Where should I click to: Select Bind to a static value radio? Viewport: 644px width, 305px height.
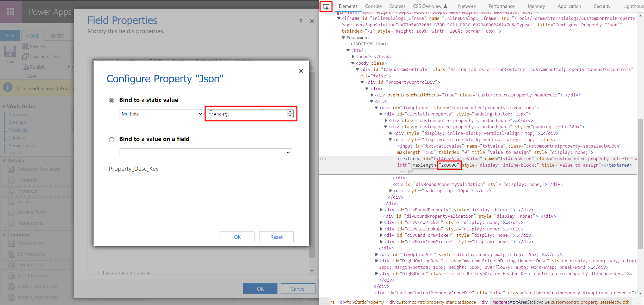coord(112,101)
